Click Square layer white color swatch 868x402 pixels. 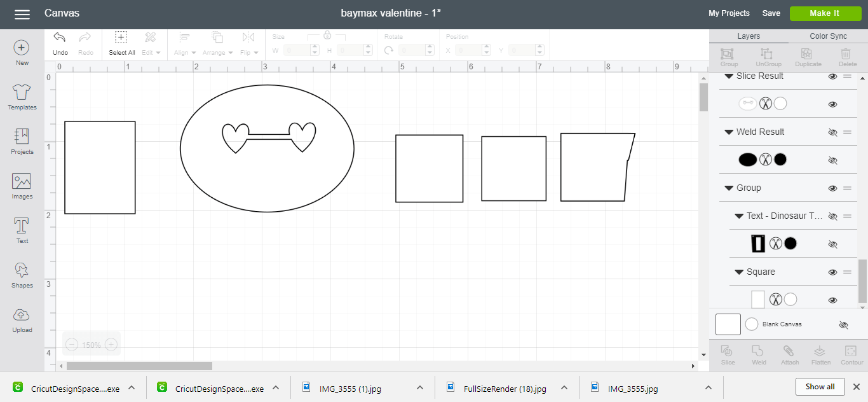[790, 299]
